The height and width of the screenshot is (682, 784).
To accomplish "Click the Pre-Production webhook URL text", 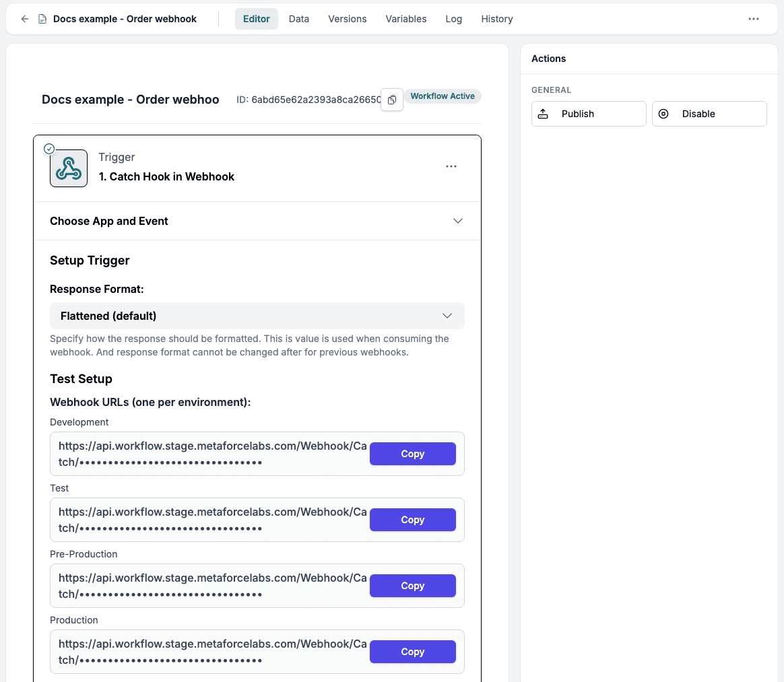I will (212, 586).
